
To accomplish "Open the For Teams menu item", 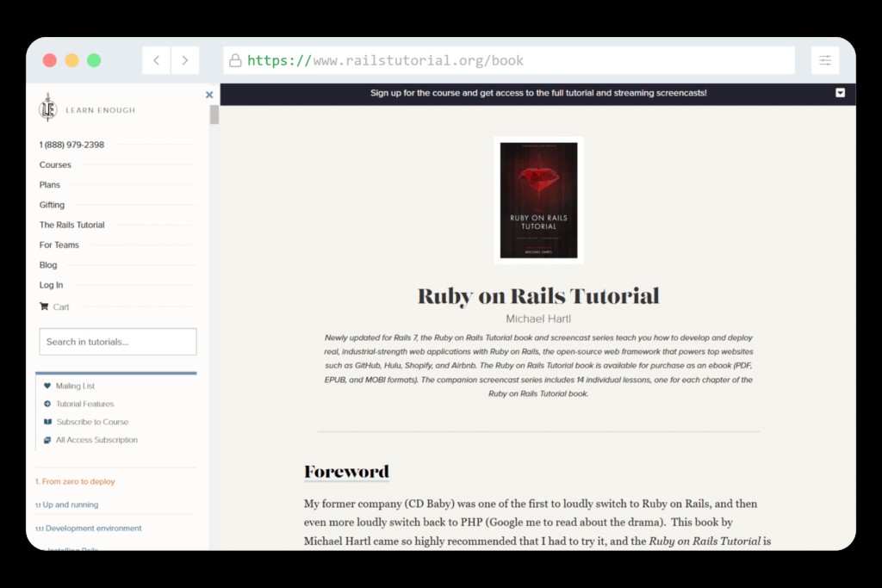I will [x=59, y=245].
